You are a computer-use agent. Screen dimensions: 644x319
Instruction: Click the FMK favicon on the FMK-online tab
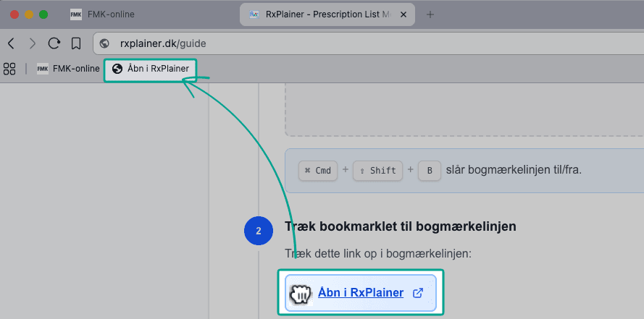(76, 14)
